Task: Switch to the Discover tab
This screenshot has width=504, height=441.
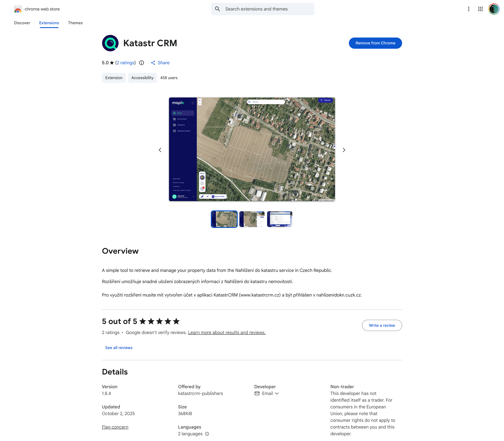Action: [x=22, y=23]
